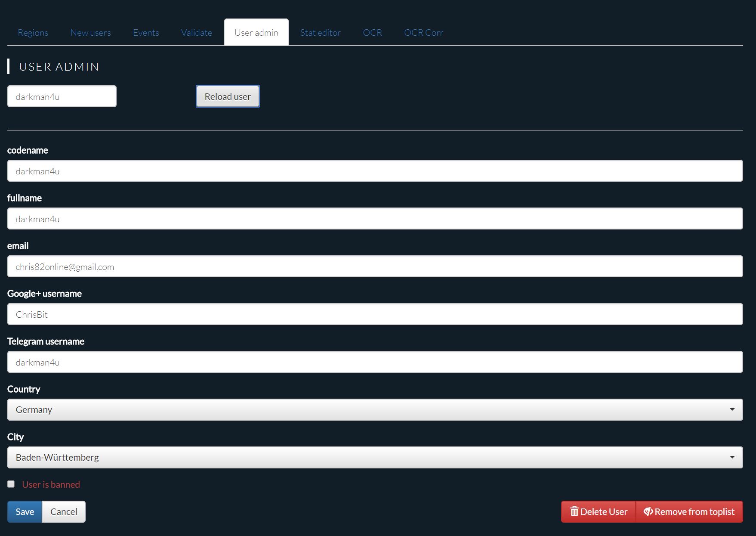Click the USER ADMIN heading

(x=59, y=67)
